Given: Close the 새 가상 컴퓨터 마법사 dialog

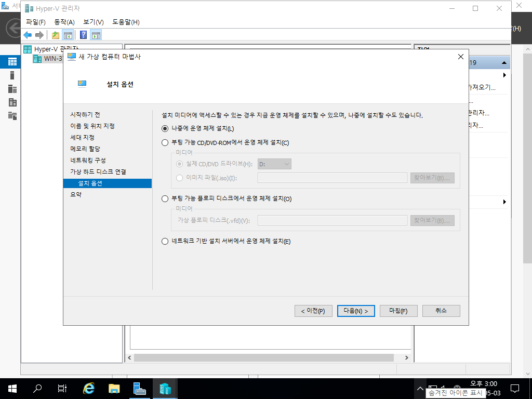Looking at the screenshot, I should (x=461, y=57).
